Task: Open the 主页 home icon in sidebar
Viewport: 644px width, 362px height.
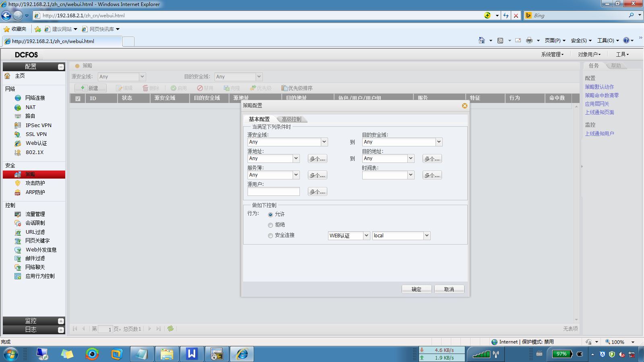Action: click(7, 76)
